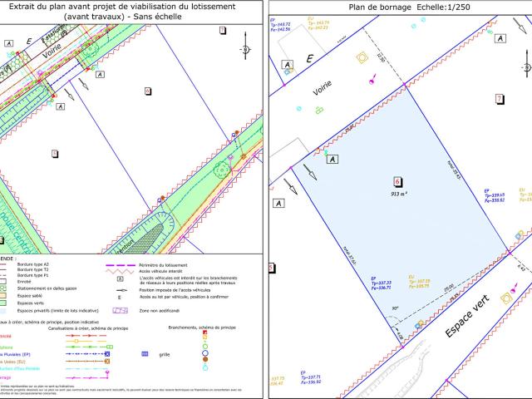Click the blue 'EP Tp=337.71' label at bottom

click(x=310, y=377)
